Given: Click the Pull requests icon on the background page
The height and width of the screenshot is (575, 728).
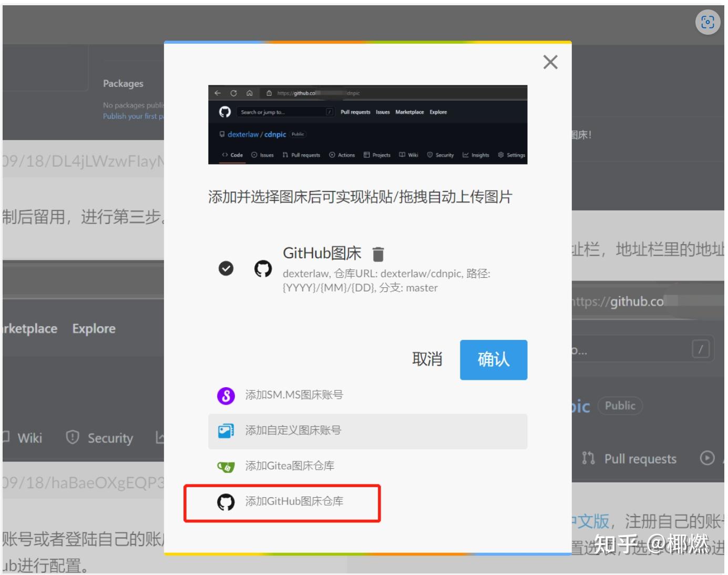Looking at the screenshot, I should tap(589, 459).
